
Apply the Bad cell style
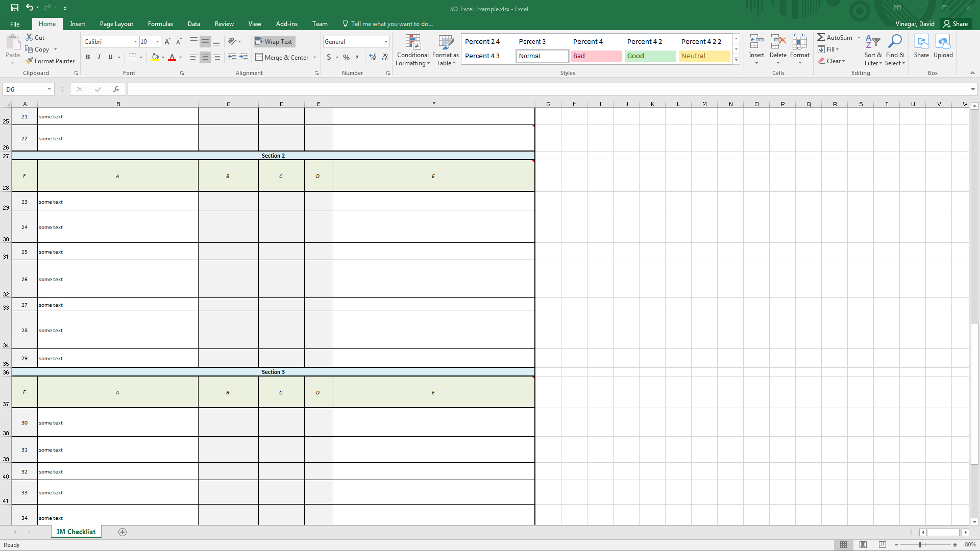(596, 56)
